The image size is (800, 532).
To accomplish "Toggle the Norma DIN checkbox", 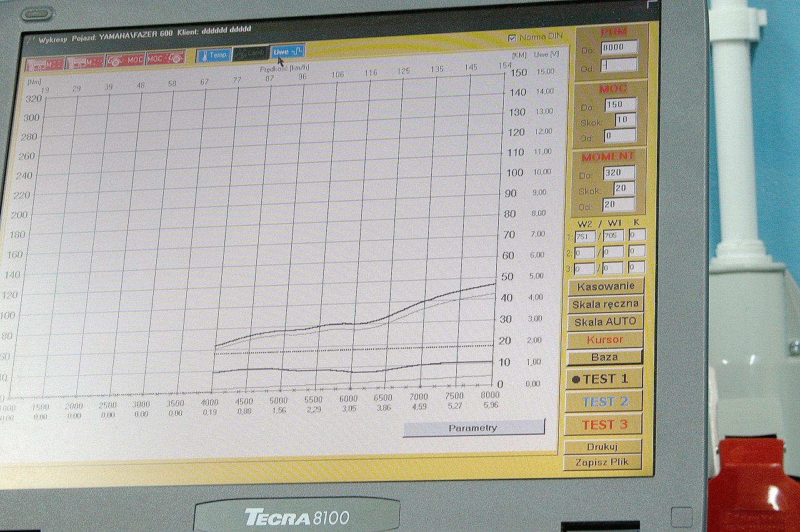I will (x=512, y=38).
